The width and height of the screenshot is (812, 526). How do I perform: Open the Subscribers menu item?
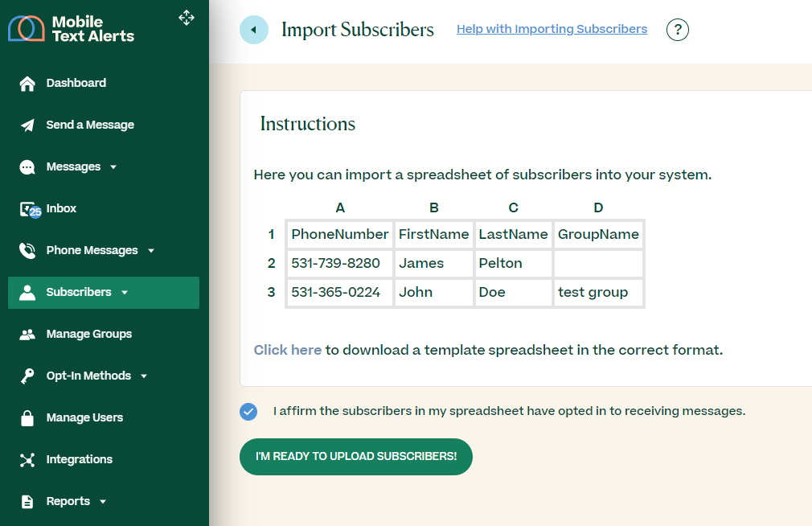point(79,293)
